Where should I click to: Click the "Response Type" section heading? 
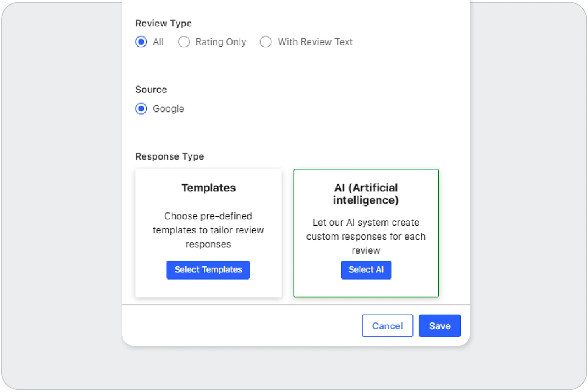pos(169,156)
